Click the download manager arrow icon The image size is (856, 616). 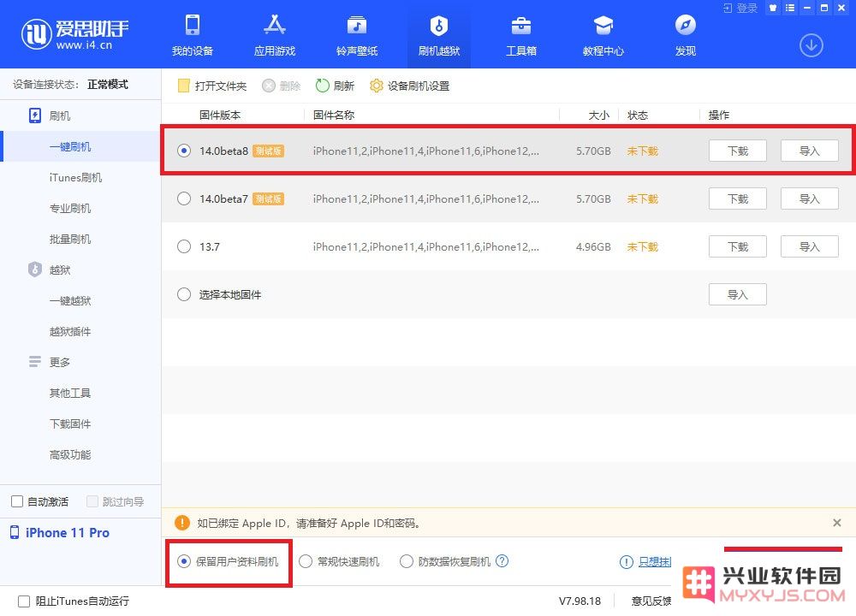point(811,45)
